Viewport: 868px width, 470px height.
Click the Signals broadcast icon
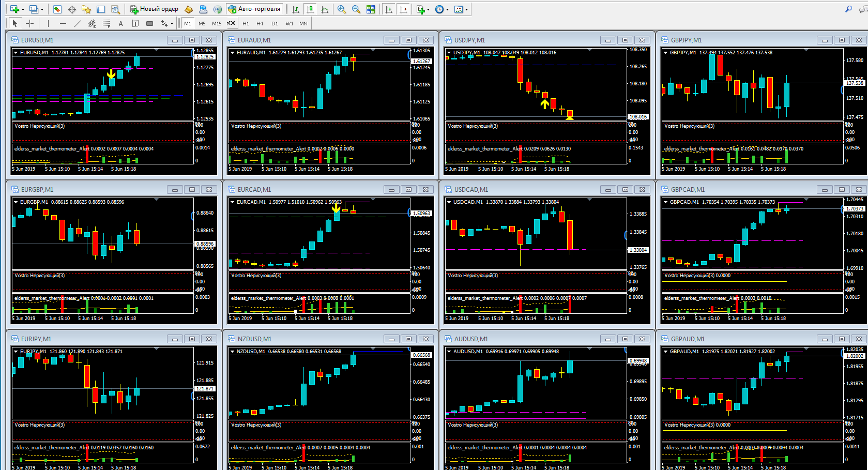(x=218, y=9)
